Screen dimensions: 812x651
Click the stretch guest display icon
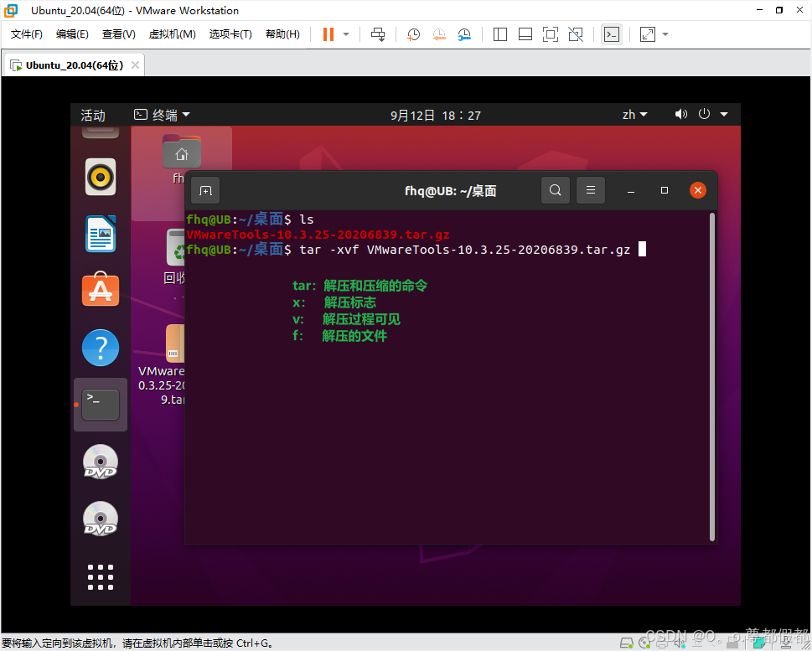(x=647, y=34)
